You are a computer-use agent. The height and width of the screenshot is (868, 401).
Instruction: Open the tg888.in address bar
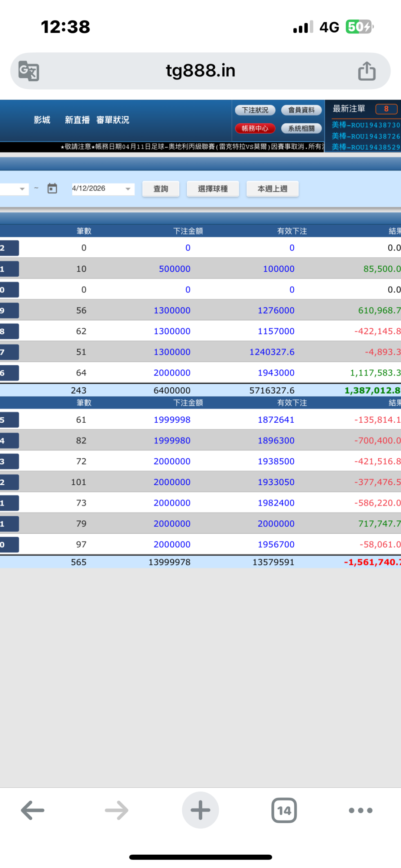[200, 71]
